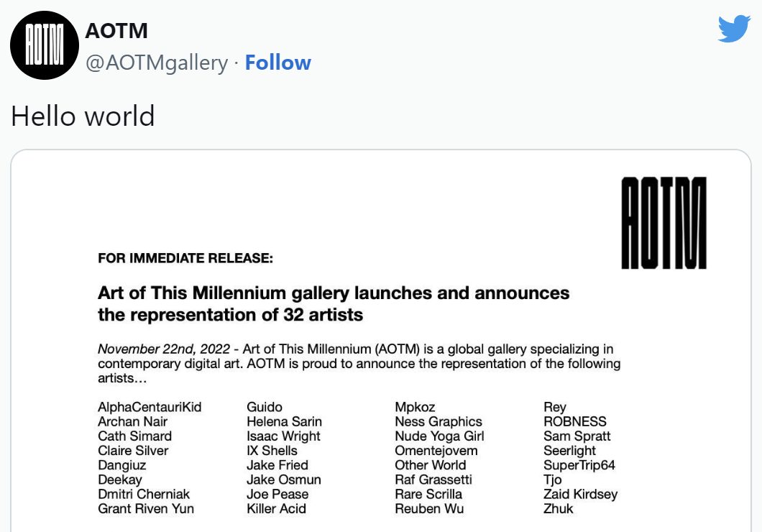Follow the AOTM account
The image size is (762, 532).
click(278, 63)
